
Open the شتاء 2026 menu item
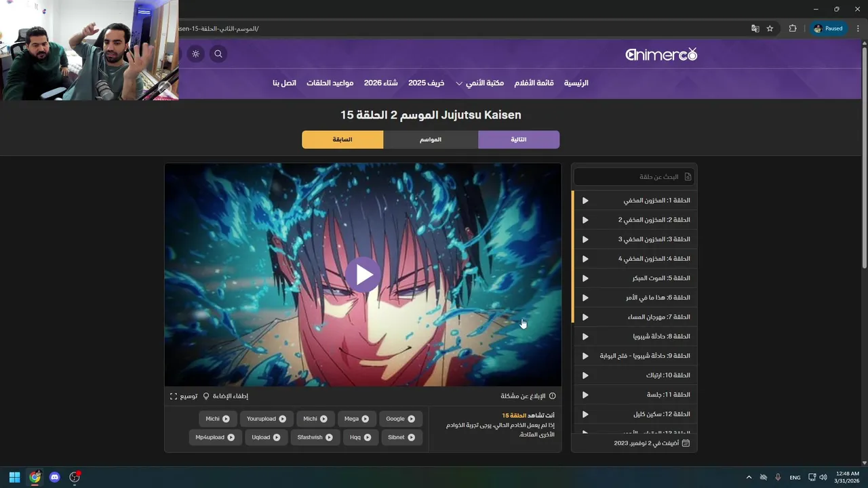click(381, 83)
